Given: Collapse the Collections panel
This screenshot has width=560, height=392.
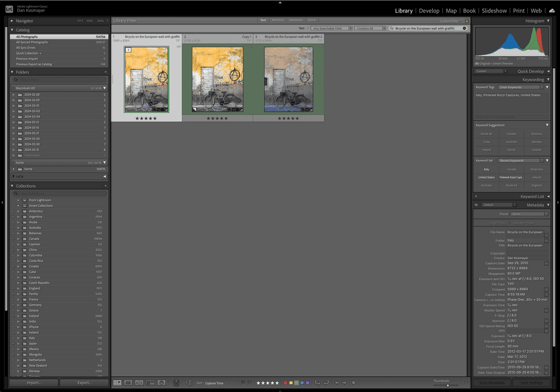Looking at the screenshot, I should [x=12, y=186].
